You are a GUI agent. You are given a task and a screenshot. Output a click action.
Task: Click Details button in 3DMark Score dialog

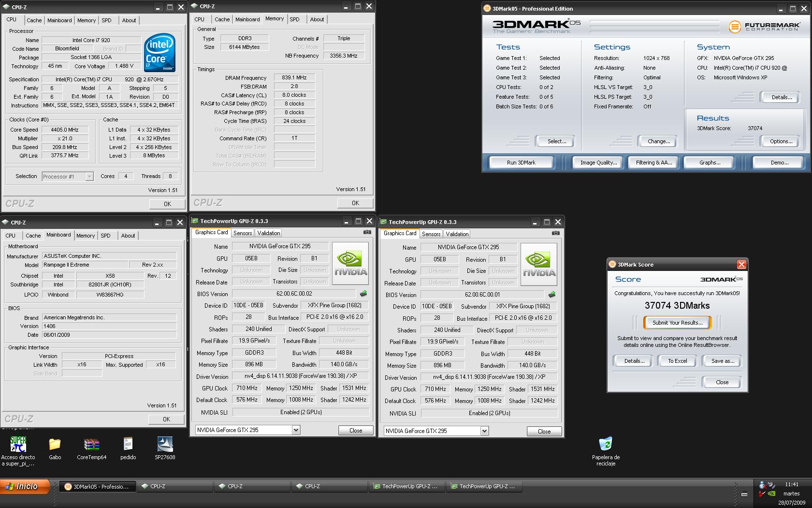point(634,361)
